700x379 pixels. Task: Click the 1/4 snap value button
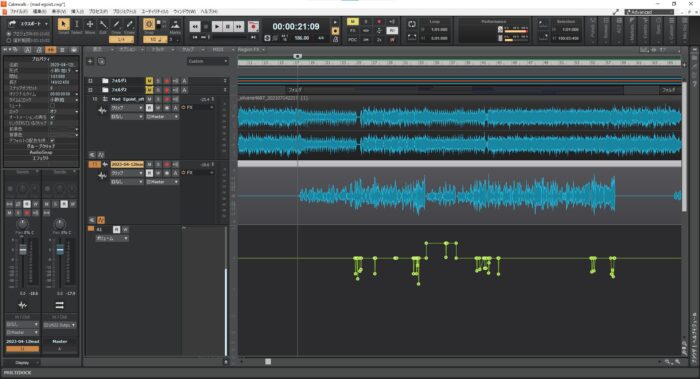(121, 40)
